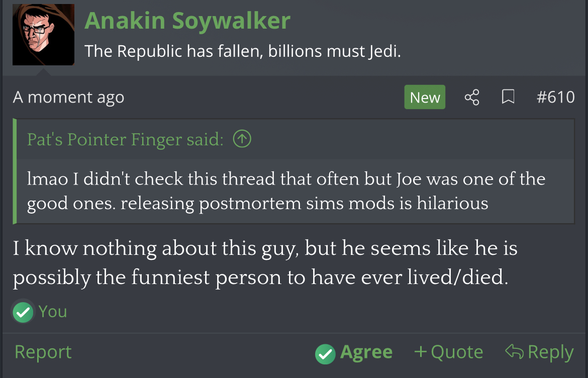588x378 pixels.
Task: Click the Reply button text
Action: (551, 352)
